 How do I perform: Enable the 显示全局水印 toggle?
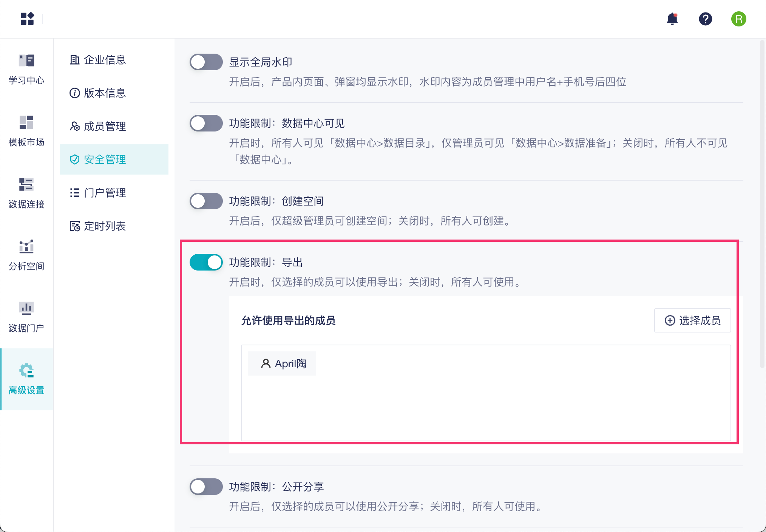pyautogui.click(x=206, y=62)
